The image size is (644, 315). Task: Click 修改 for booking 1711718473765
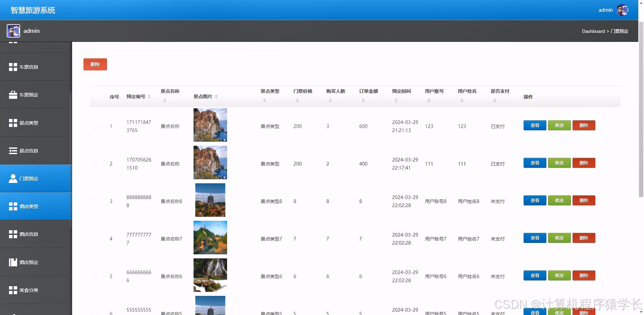[559, 125]
